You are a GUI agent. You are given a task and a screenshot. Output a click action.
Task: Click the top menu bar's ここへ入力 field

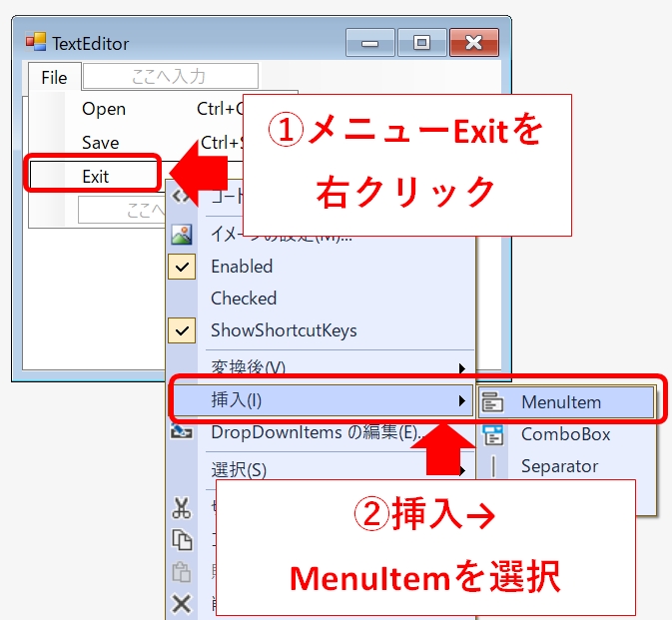(x=170, y=76)
